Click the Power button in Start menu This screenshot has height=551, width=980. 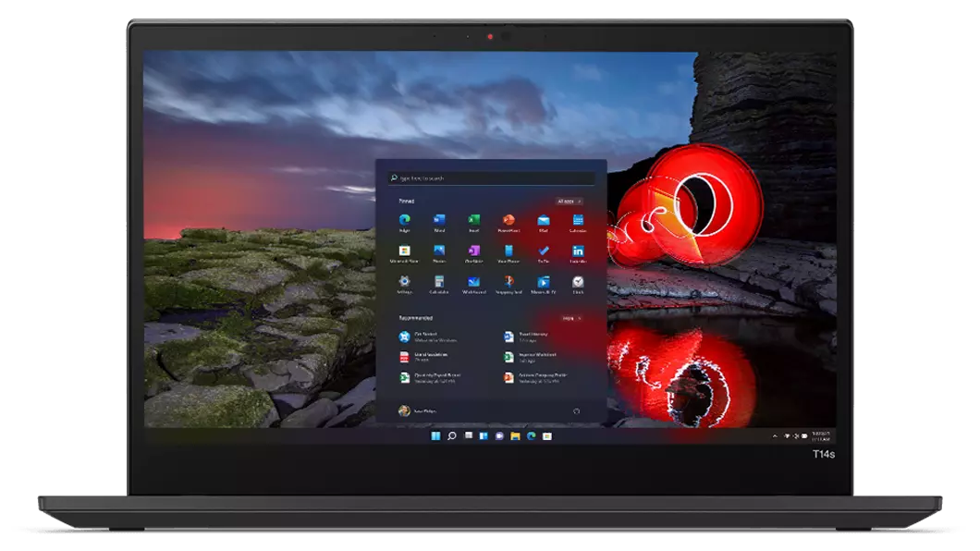tap(576, 411)
